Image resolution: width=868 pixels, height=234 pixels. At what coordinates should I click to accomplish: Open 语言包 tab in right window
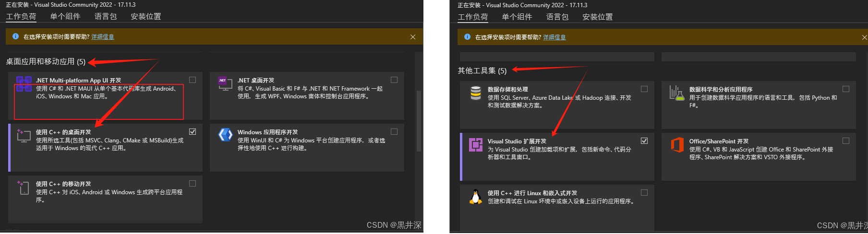[557, 17]
